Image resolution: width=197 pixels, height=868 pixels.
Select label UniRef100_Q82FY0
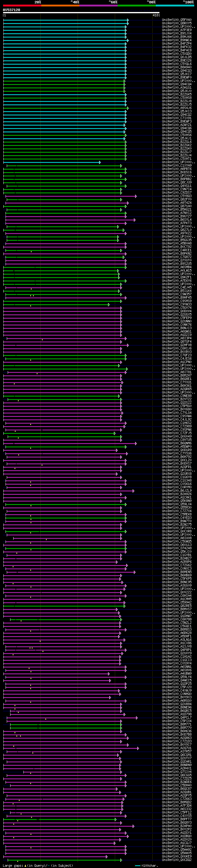pos(177,200)
